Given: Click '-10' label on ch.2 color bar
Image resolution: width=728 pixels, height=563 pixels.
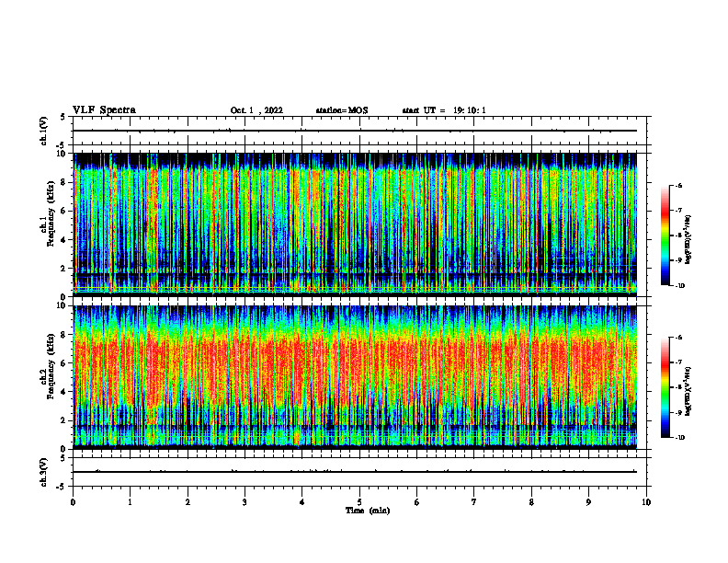Looking at the screenshot, I should pyautogui.click(x=679, y=437).
